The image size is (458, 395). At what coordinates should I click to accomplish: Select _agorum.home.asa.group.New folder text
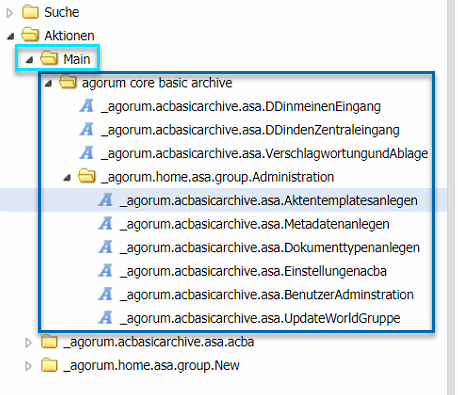pos(151,366)
